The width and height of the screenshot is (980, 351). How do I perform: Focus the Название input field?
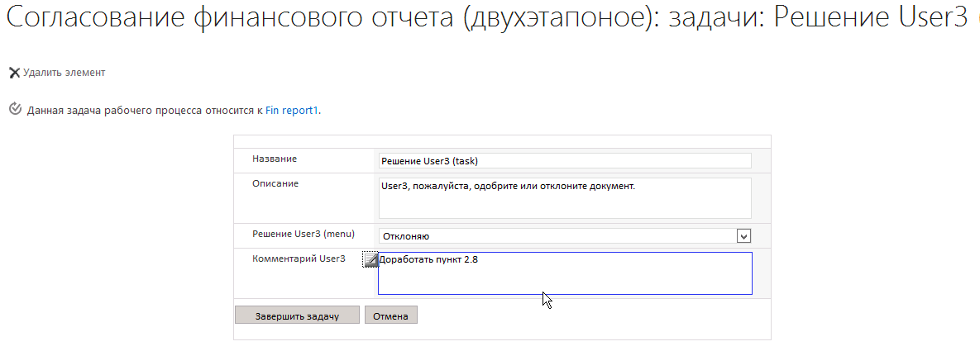click(564, 161)
